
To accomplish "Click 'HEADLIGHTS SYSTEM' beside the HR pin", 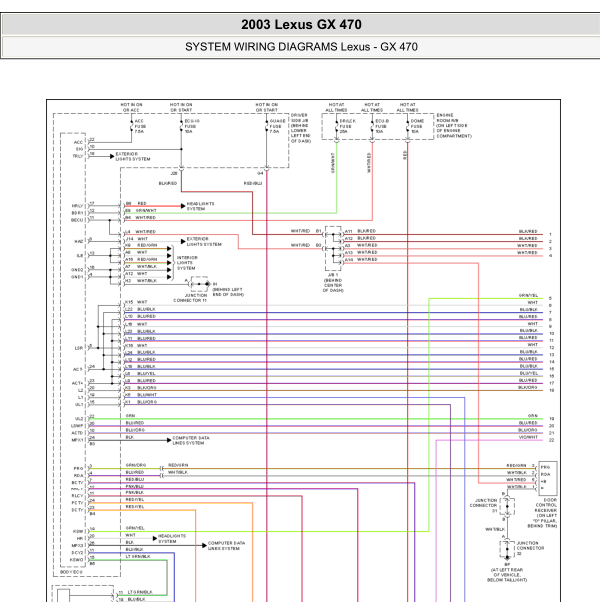I will (172, 539).
